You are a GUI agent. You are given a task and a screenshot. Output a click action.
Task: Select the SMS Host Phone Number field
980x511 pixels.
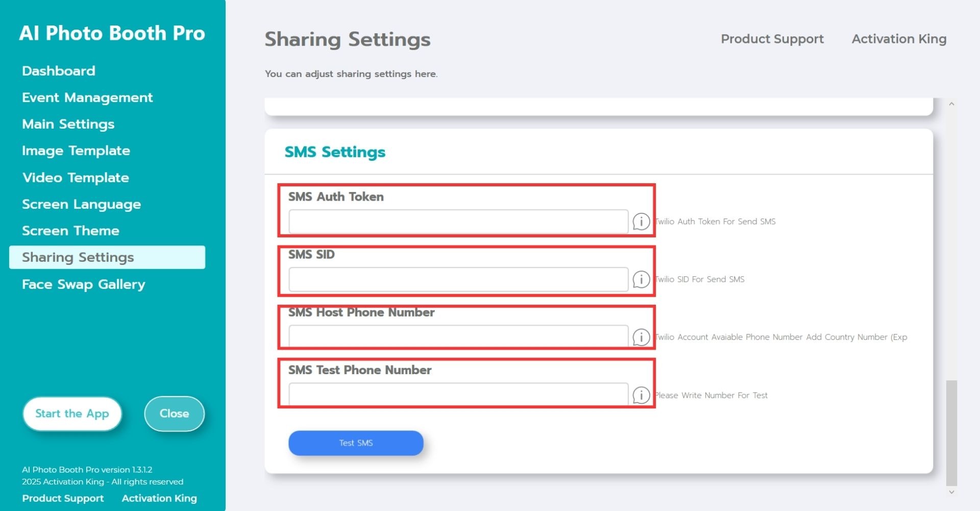point(458,336)
